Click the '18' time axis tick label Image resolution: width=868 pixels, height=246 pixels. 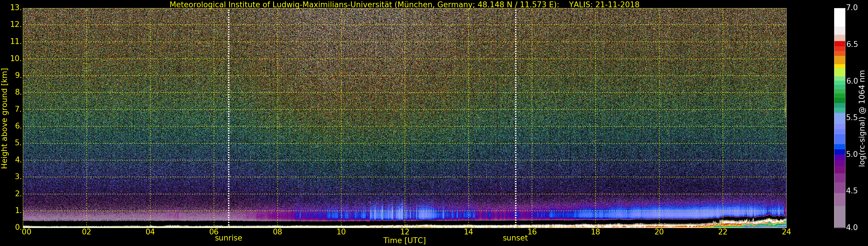[596, 232]
